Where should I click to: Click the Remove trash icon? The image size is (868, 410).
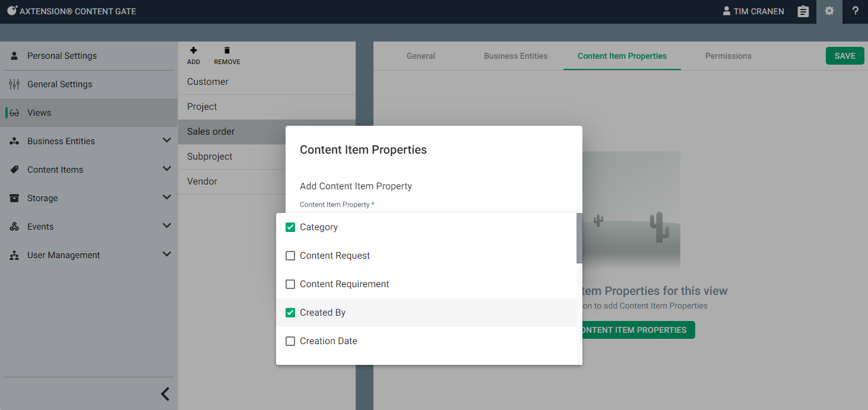click(227, 51)
